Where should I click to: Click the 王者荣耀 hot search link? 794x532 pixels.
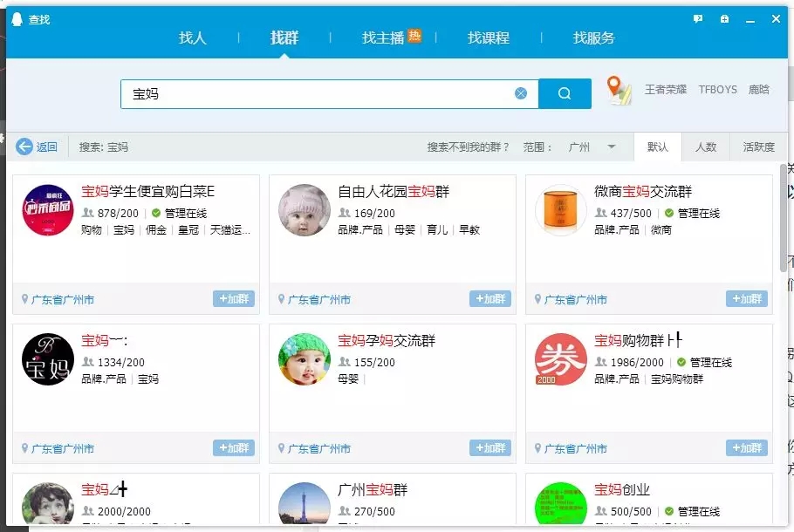[666, 90]
